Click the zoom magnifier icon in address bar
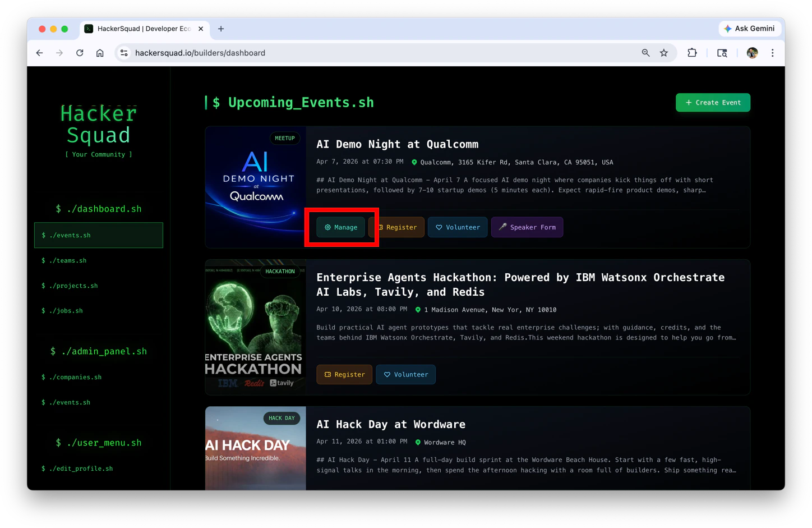 point(645,53)
